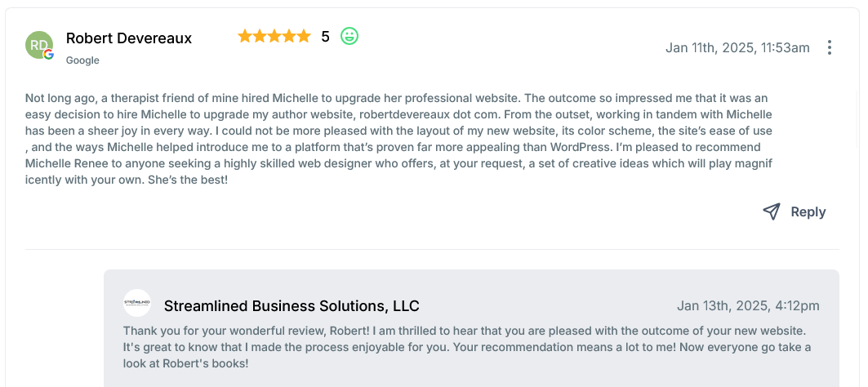Click the numeric rating 5

pyautogui.click(x=325, y=37)
